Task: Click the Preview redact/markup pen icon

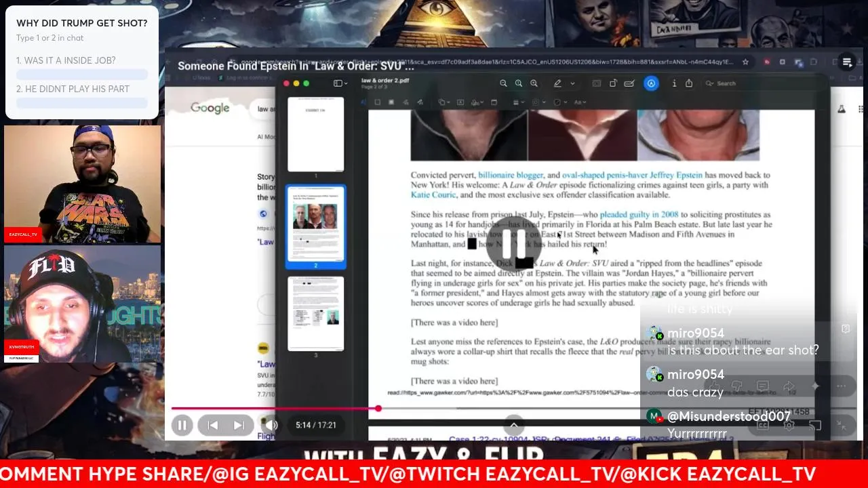Action: coord(629,83)
